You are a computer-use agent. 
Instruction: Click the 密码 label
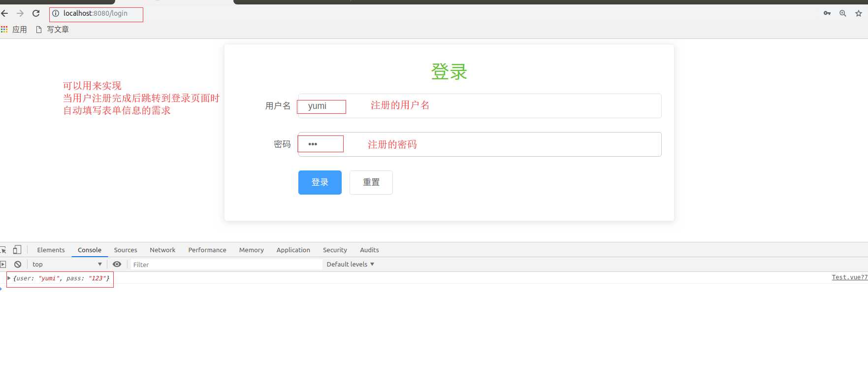pos(282,144)
